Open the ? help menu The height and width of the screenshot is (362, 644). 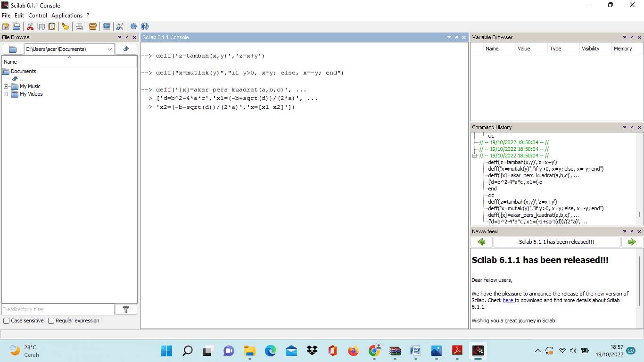[x=88, y=16]
